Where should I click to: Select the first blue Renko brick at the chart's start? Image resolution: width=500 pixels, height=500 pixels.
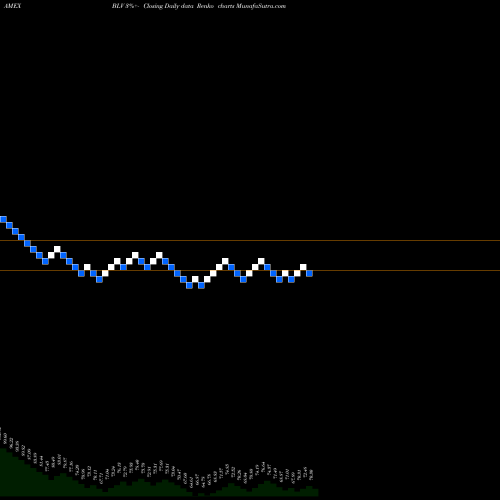3,219
